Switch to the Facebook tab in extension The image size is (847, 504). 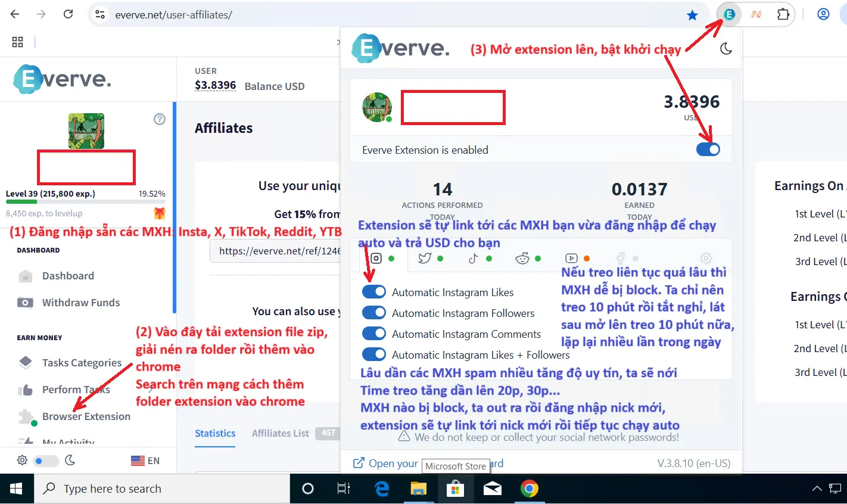pyautogui.click(x=621, y=259)
